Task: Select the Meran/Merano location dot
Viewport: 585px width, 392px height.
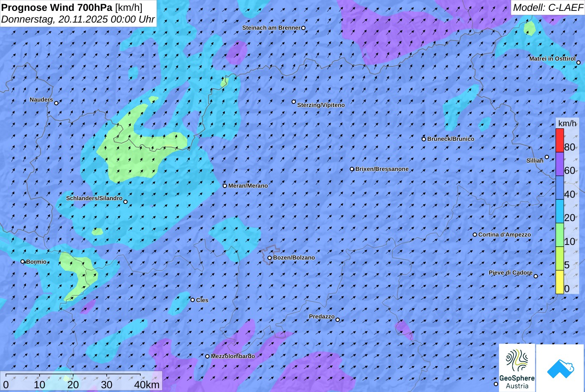Action: click(225, 186)
